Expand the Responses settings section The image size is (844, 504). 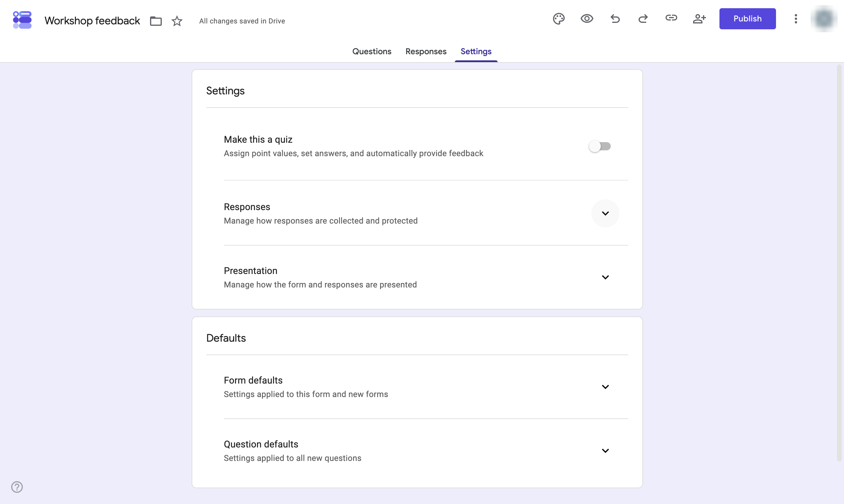[605, 213]
